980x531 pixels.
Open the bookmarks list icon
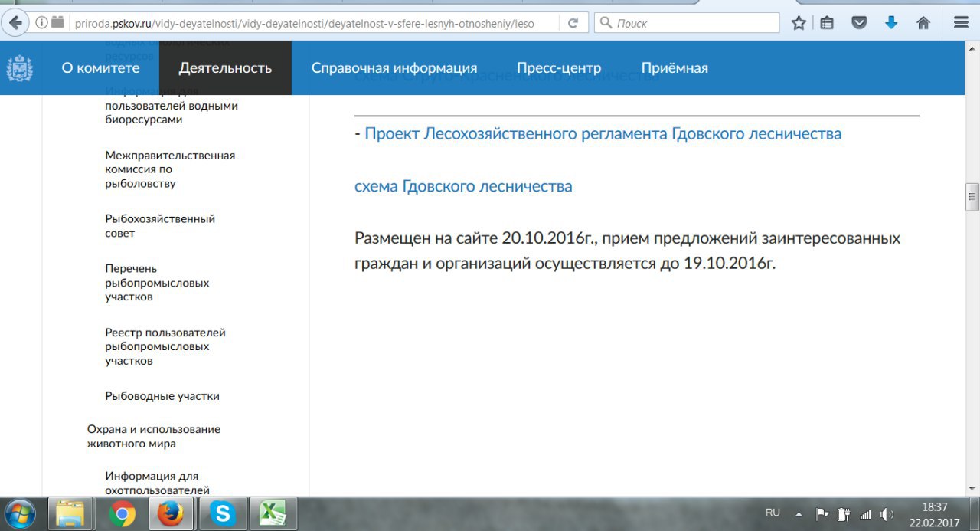(828, 23)
